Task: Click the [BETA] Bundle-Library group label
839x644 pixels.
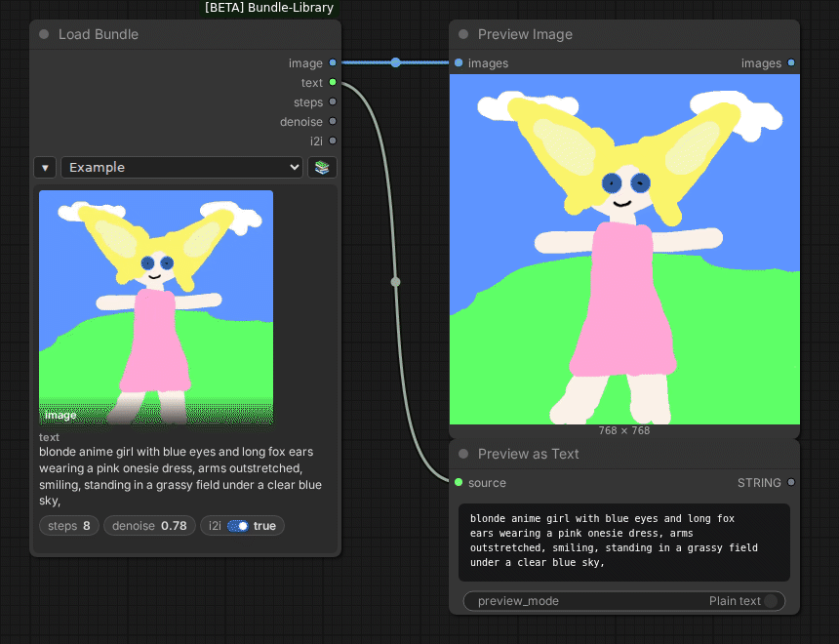Action: [269, 8]
